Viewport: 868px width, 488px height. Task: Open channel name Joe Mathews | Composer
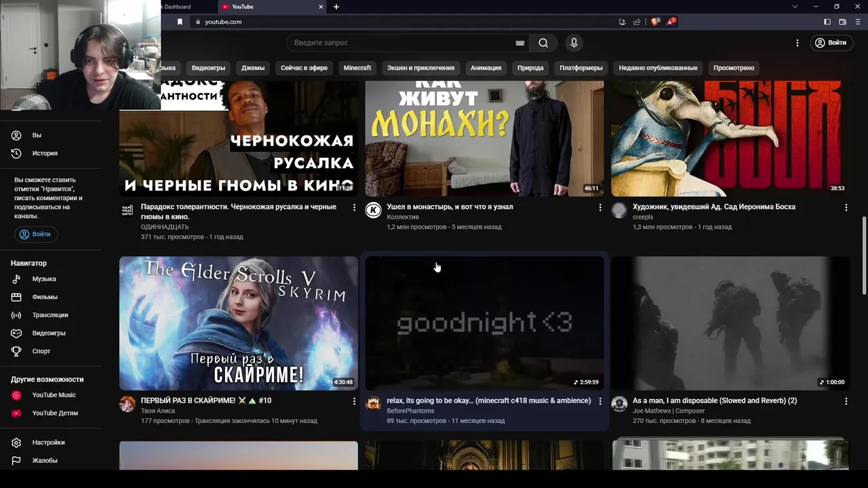click(x=669, y=411)
